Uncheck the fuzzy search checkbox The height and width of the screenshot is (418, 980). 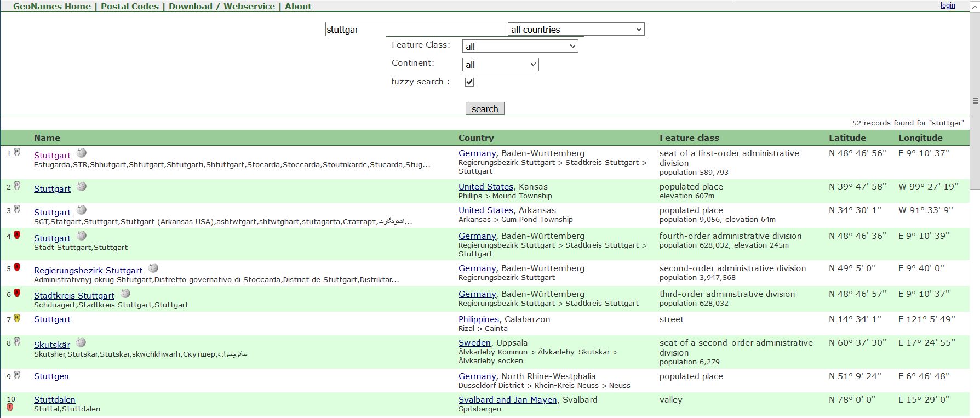click(469, 82)
